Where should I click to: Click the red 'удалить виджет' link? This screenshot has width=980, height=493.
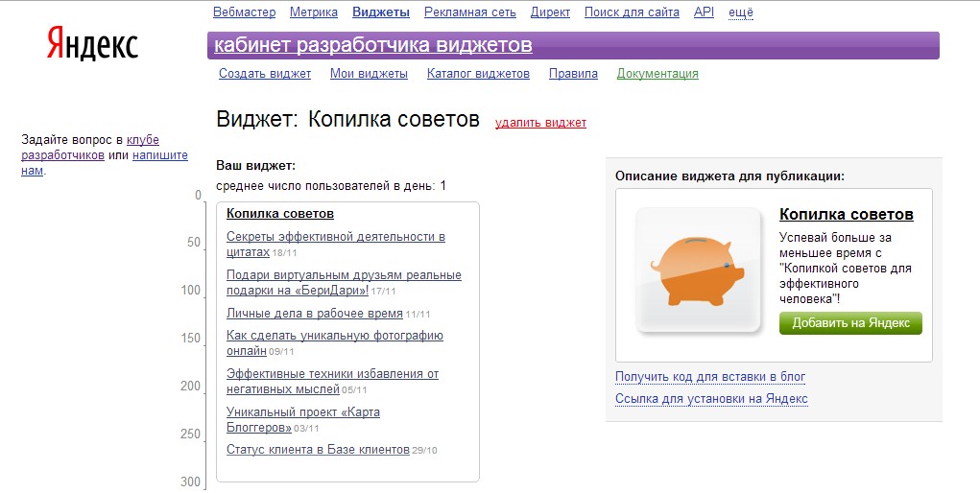point(540,123)
